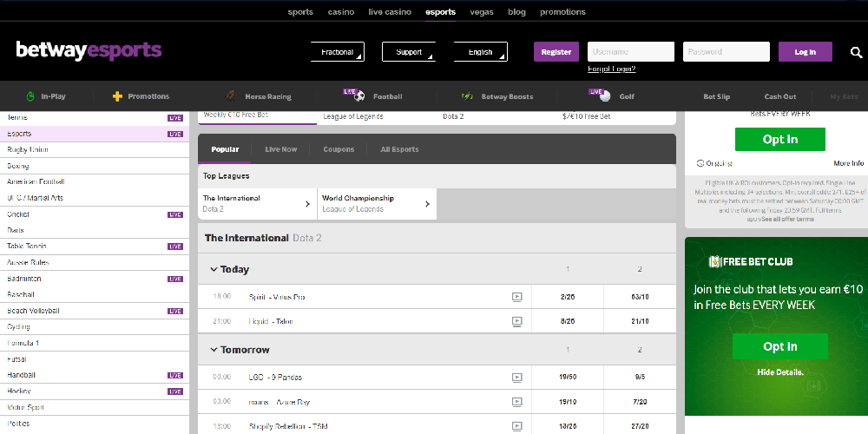Open In-Play via its stopwatch icon

(30, 96)
